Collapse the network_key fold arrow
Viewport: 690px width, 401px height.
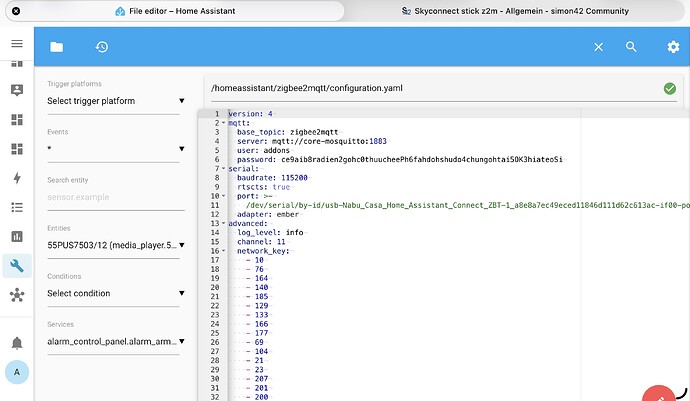click(224, 251)
